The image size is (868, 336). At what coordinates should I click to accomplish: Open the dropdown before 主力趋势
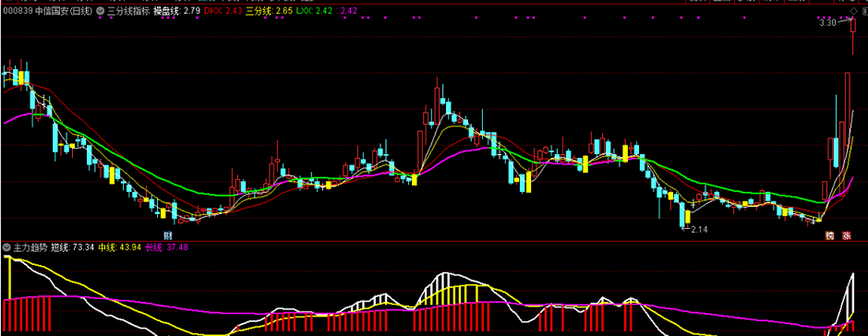tap(7, 247)
